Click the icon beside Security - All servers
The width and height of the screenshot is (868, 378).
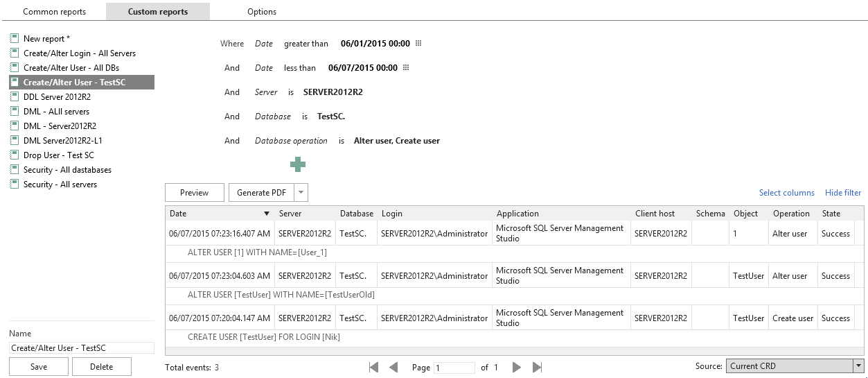(x=14, y=184)
